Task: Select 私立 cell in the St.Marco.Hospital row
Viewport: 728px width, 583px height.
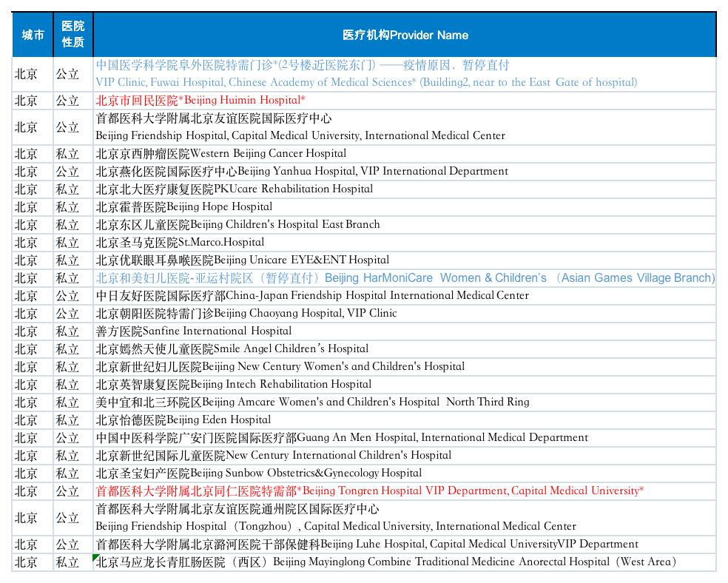Action: pos(73,242)
